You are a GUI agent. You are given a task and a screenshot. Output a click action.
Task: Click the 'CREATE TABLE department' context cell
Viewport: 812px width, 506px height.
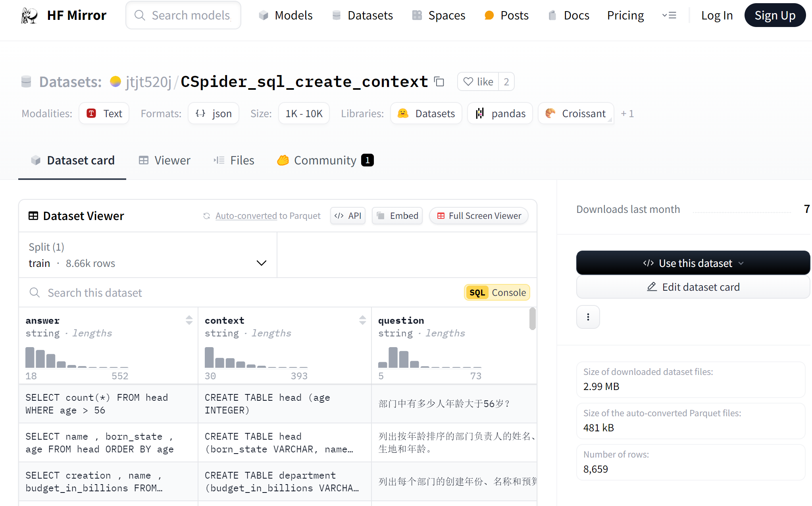coord(285,482)
